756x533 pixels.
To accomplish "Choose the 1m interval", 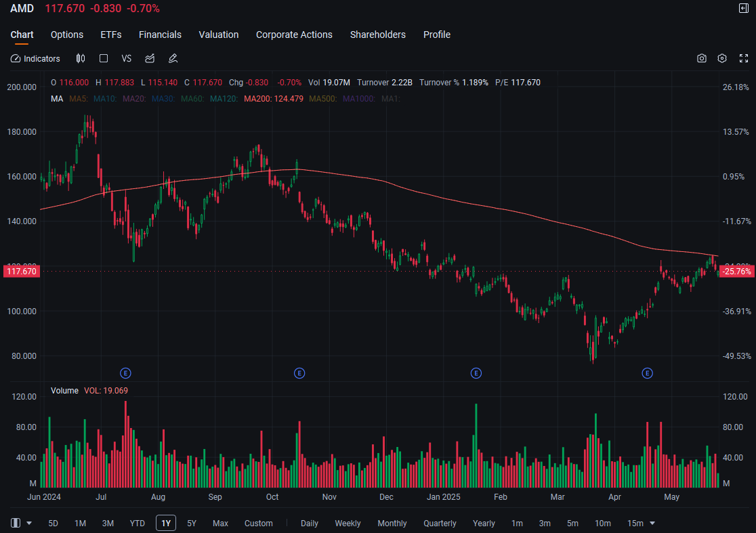I will coord(517,523).
